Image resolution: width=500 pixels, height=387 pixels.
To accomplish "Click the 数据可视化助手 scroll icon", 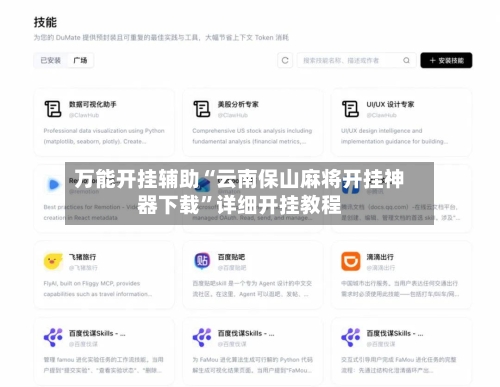I will click(53, 109).
